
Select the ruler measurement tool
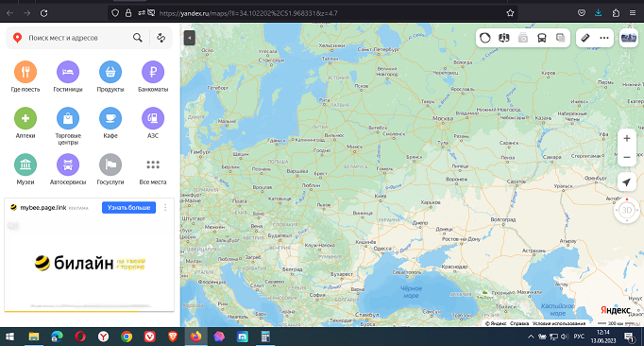click(x=585, y=38)
